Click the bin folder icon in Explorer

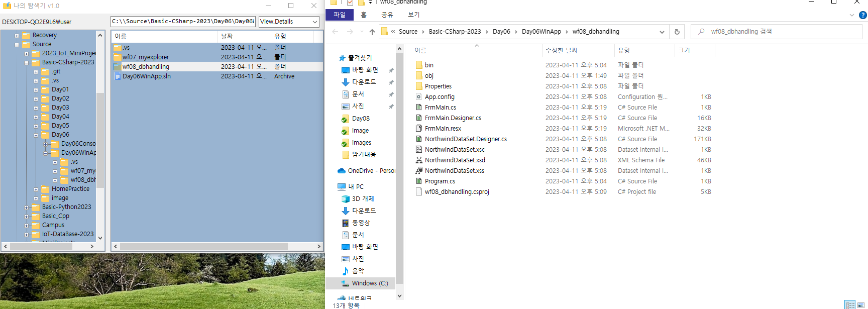pyautogui.click(x=419, y=65)
